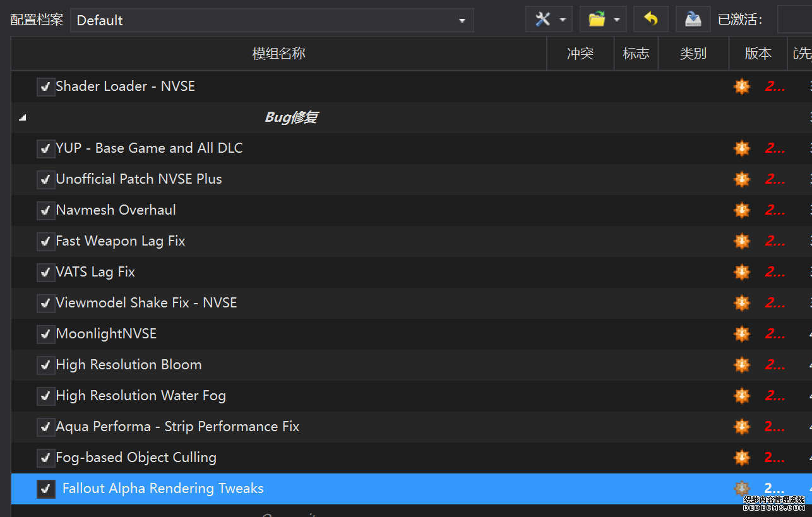Click the 版本 column header
Viewport: 812px width, 517px height.
point(758,54)
